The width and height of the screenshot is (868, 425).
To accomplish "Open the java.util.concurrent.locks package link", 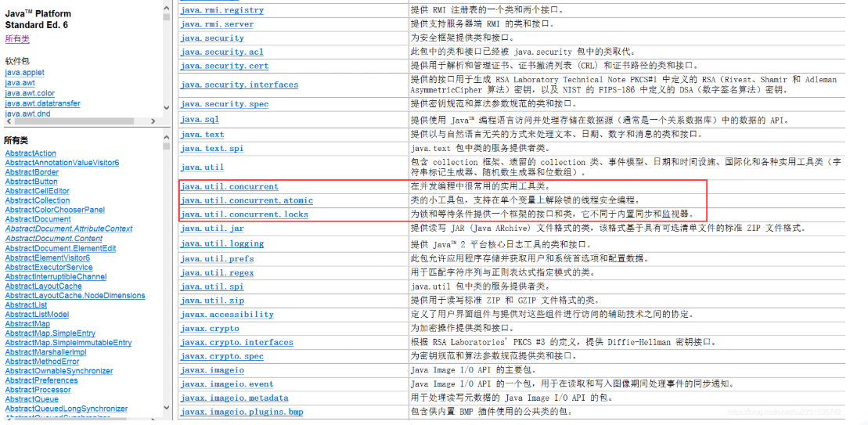I will [244, 214].
